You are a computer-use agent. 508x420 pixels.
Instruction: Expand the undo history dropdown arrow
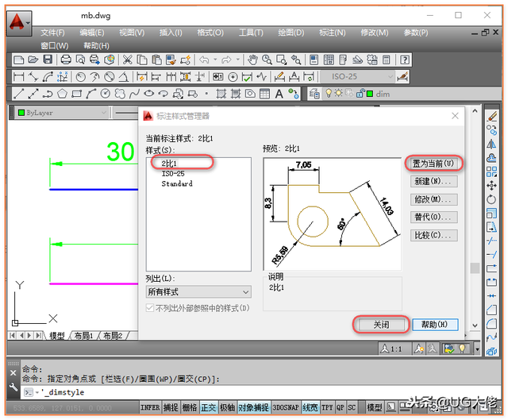tap(215, 60)
